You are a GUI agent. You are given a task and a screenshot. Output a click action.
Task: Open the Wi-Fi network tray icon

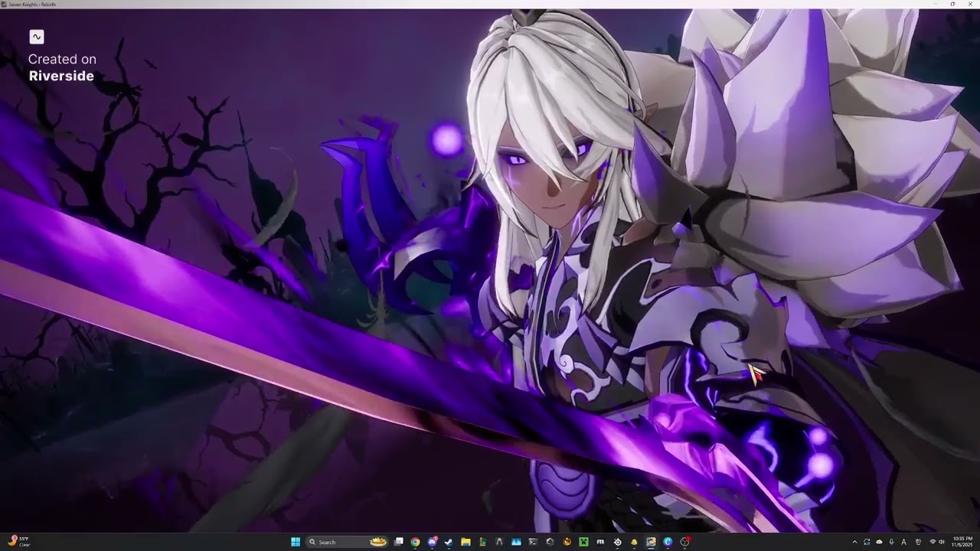933,542
